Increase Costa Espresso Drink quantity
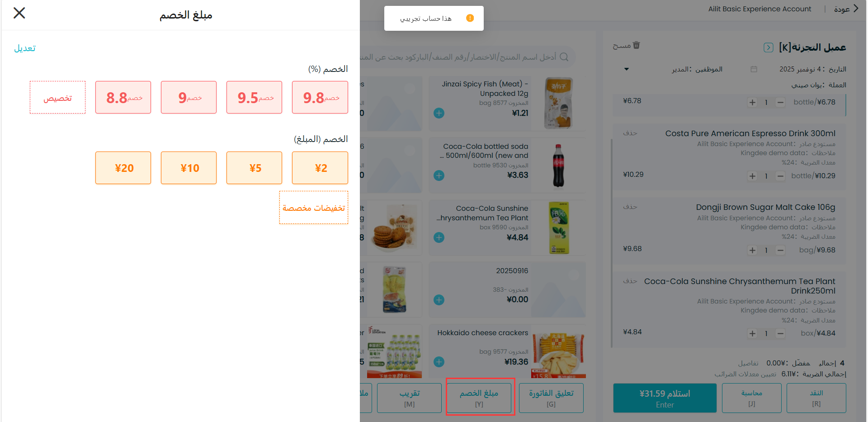Image resolution: width=868 pixels, height=422 pixels. pos(752,176)
